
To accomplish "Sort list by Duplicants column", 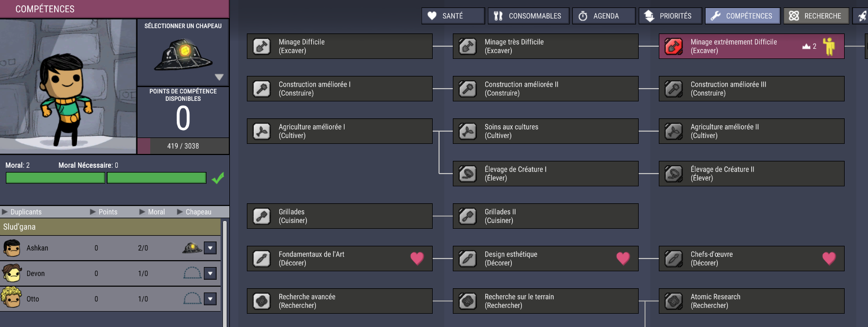I will coord(25,212).
